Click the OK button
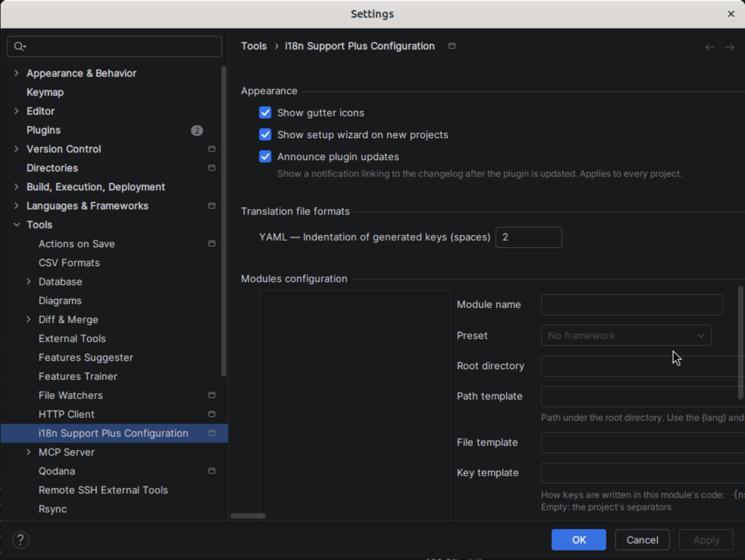Screen dimensions: 745x560 coord(579,540)
